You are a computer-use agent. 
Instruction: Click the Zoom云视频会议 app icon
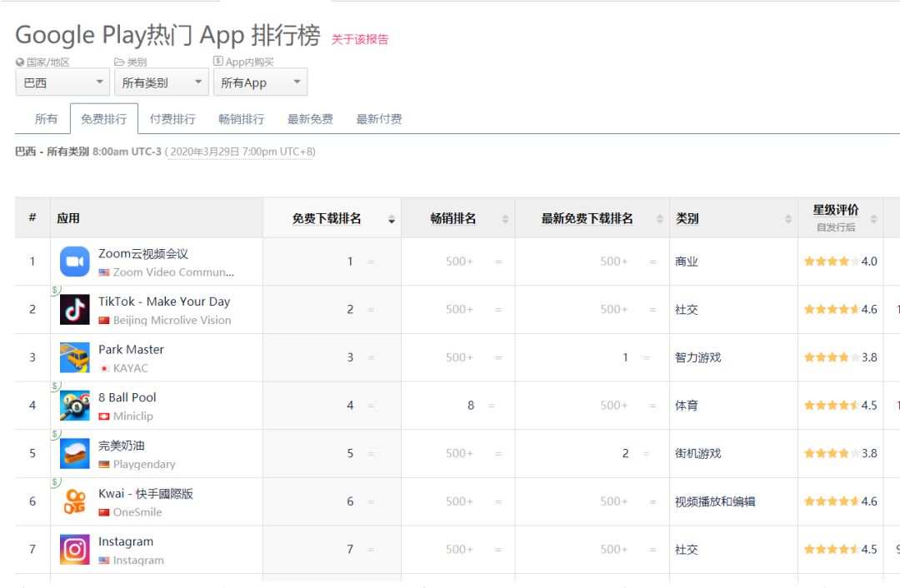tap(74, 260)
